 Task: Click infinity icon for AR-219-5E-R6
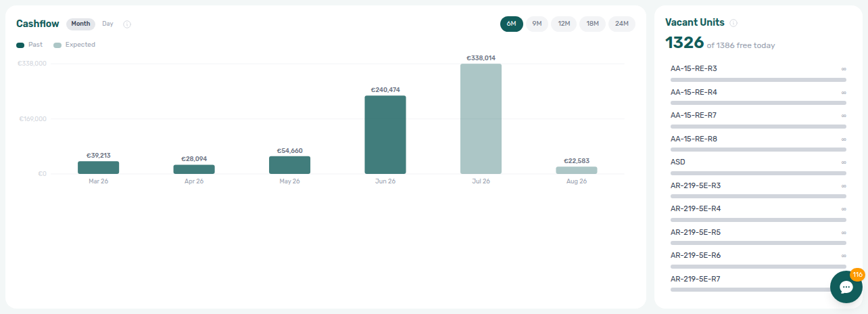click(x=843, y=256)
